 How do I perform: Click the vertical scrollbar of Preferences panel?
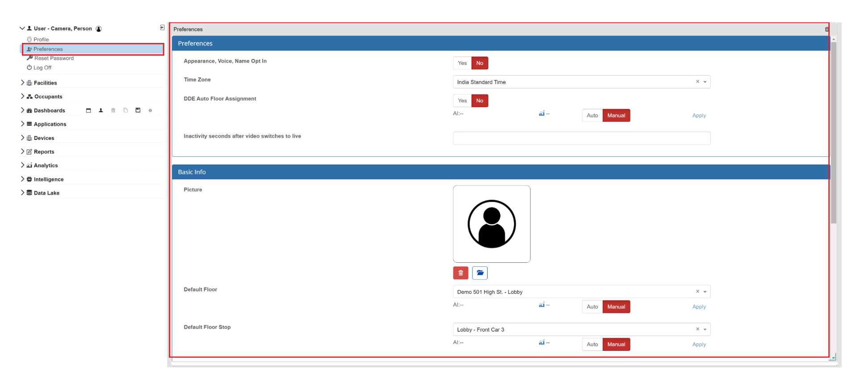point(833,134)
